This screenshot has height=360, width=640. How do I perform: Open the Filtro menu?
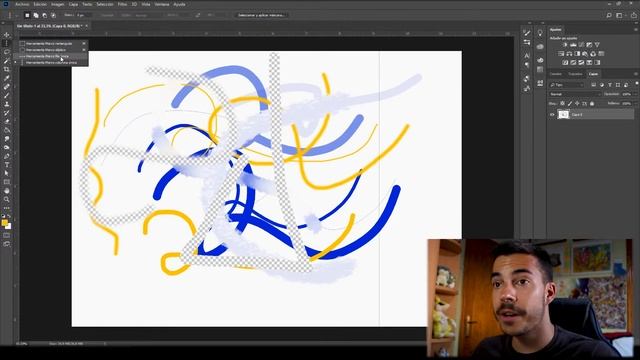click(122, 4)
